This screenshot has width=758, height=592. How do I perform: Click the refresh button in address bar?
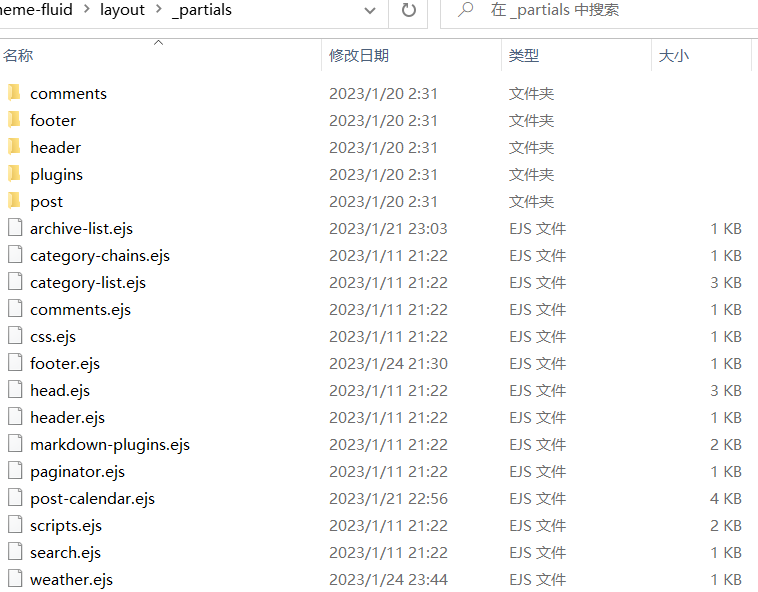click(x=408, y=10)
